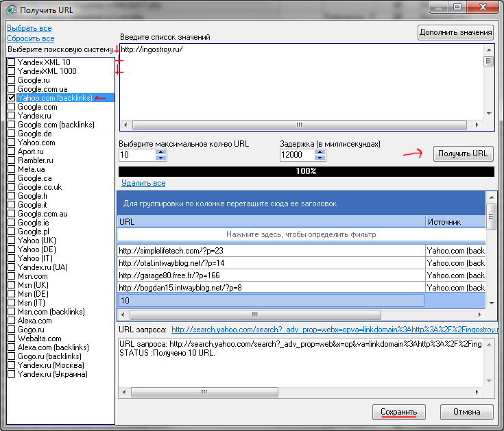Uncheck the Yahoo.com (backlinks) checkbox
This screenshot has height=431, width=504.
tap(12, 97)
